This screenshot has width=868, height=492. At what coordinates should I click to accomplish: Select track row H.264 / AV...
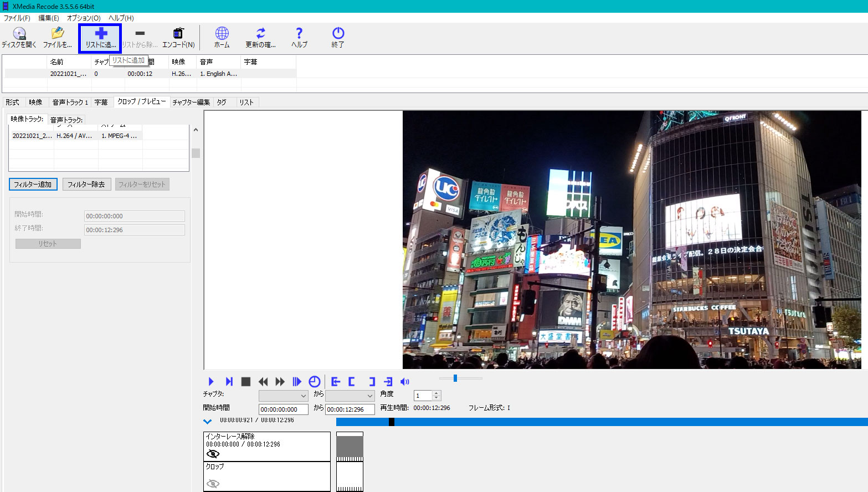[x=76, y=136]
